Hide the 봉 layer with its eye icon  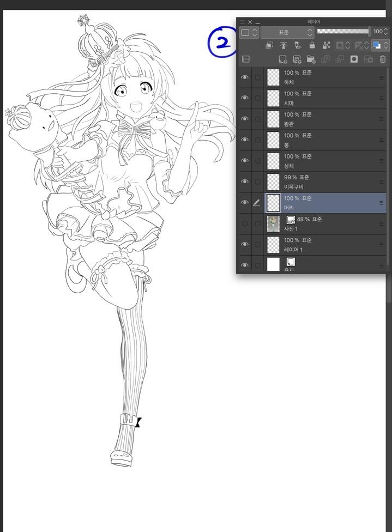pyautogui.click(x=245, y=140)
